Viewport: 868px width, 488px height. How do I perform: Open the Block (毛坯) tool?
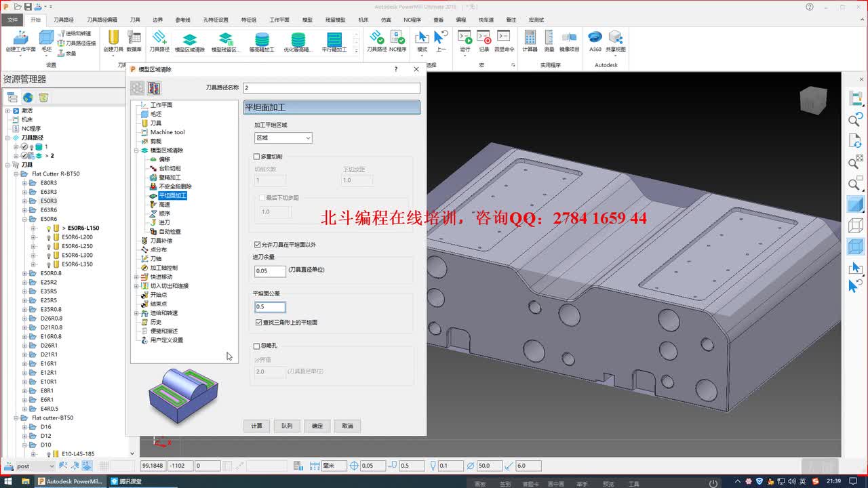(47, 41)
